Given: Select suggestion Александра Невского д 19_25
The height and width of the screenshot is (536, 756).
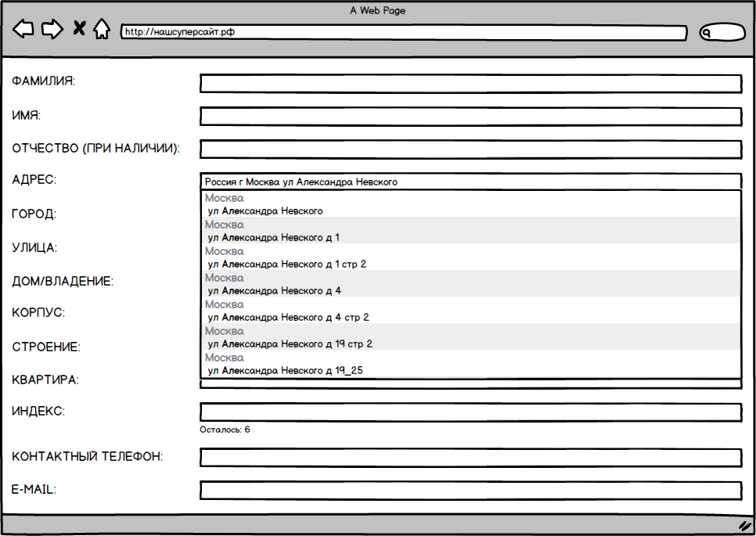Looking at the screenshot, I should pyautogui.click(x=470, y=363).
